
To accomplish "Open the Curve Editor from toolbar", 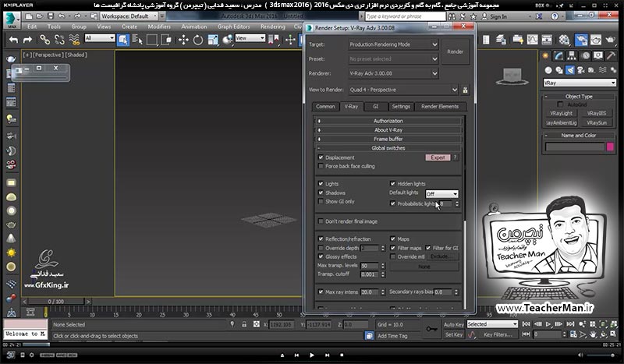I will point(532,40).
